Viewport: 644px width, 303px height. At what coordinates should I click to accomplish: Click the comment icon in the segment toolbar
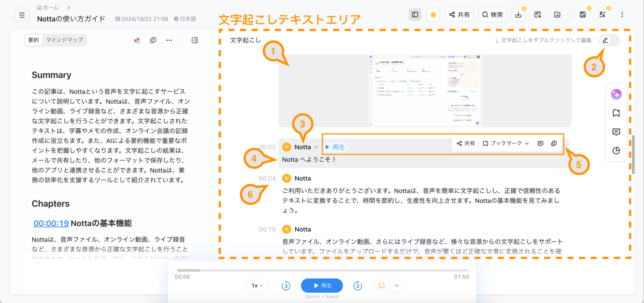pos(540,143)
